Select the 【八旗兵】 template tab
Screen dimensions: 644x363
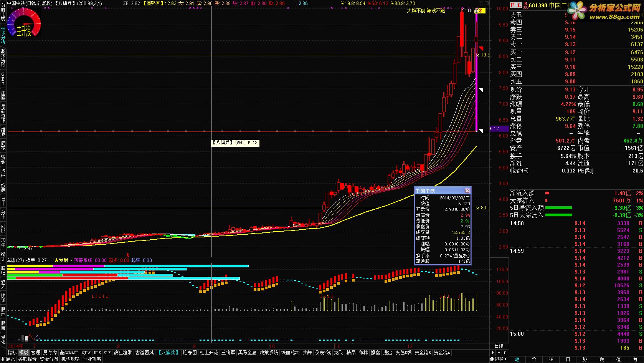[168, 353]
